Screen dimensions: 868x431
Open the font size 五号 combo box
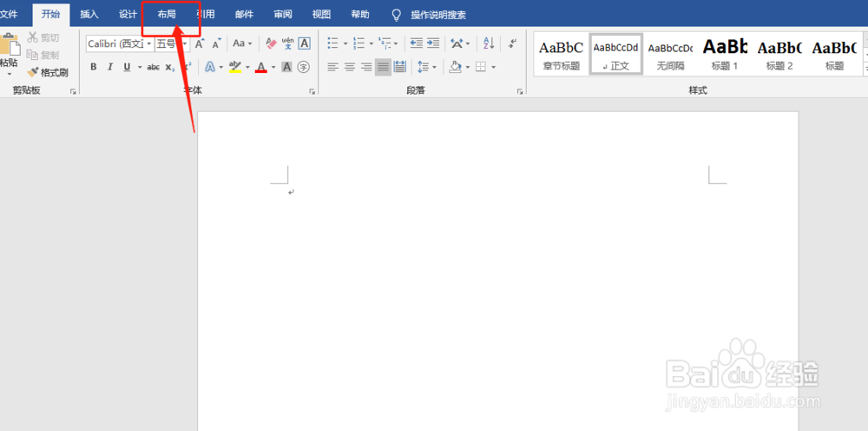coord(172,43)
